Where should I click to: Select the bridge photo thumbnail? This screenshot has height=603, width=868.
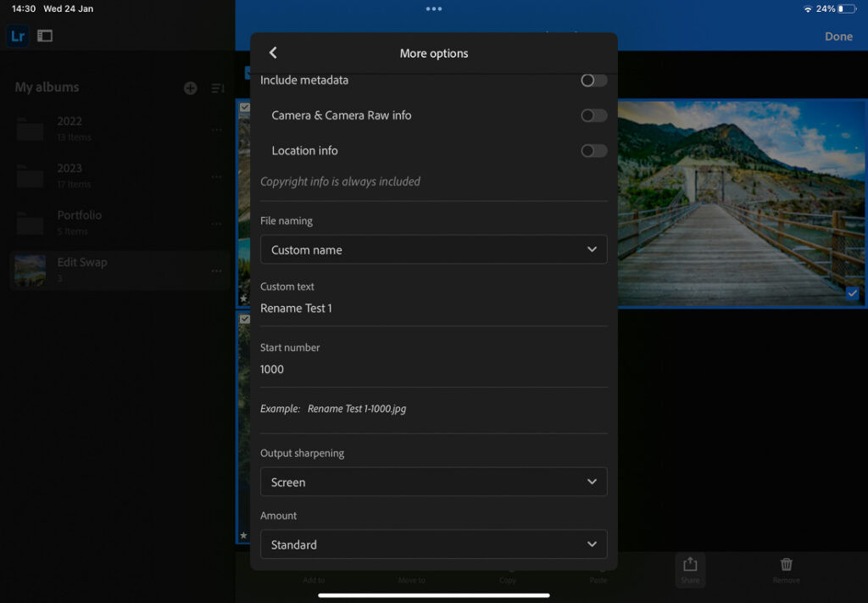tap(741, 204)
